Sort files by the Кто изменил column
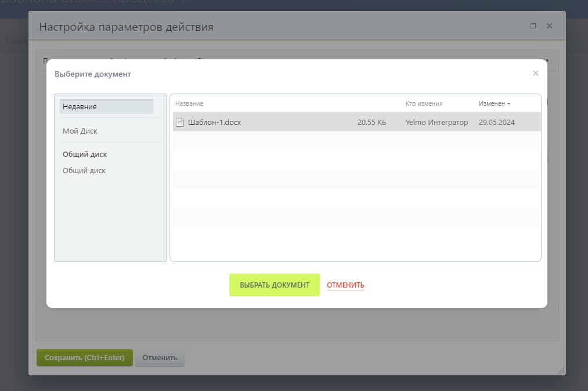The height and width of the screenshot is (391, 588). coord(424,103)
